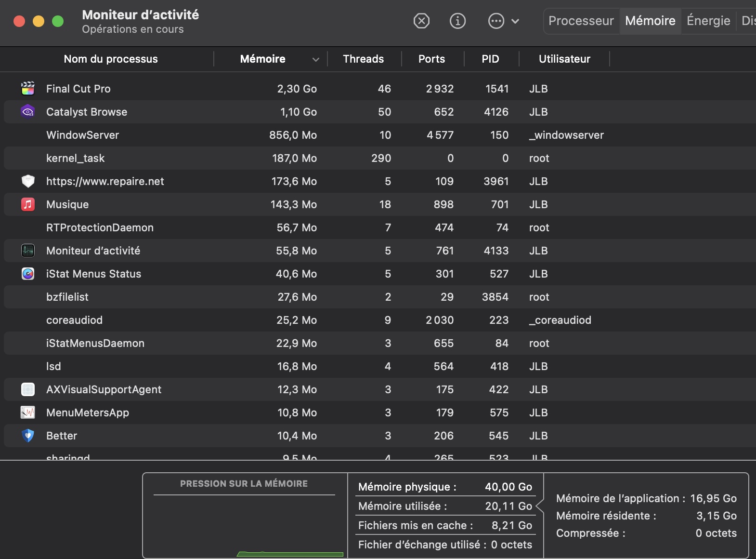Screen dimensions: 756x559
Task: Select the Musique process name
Action: point(67,204)
